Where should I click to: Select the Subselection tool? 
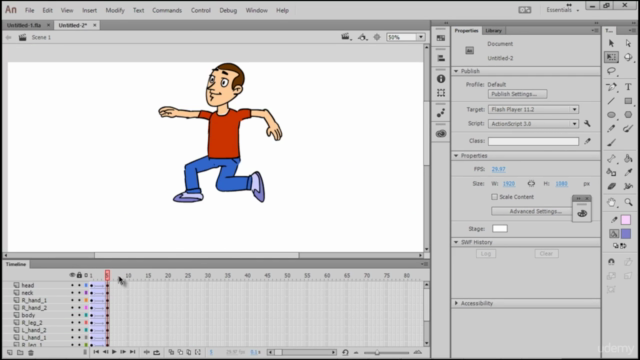(628, 43)
